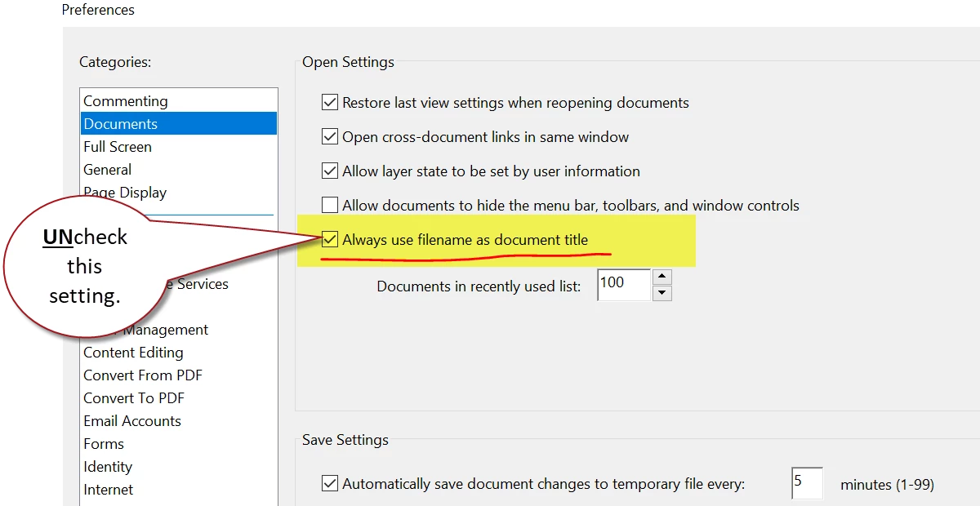Select Full Screen category
The height and width of the screenshot is (506, 980).
point(179,147)
